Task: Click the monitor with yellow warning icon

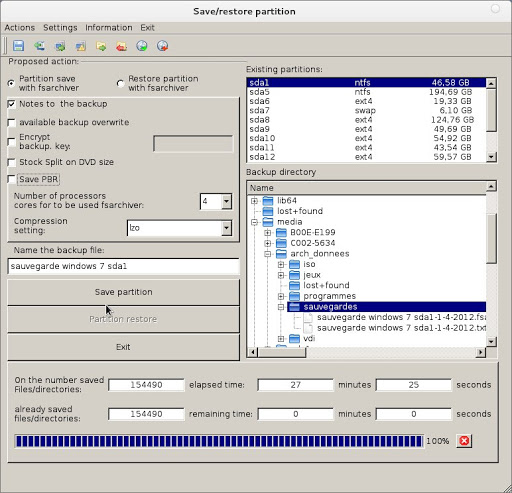Action: (x=81, y=46)
